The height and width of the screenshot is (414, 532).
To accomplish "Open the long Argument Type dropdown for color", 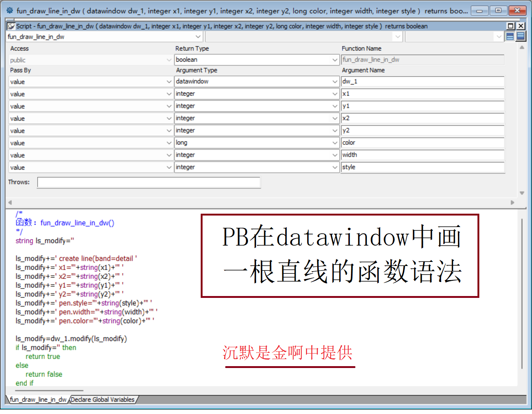I will (x=335, y=143).
